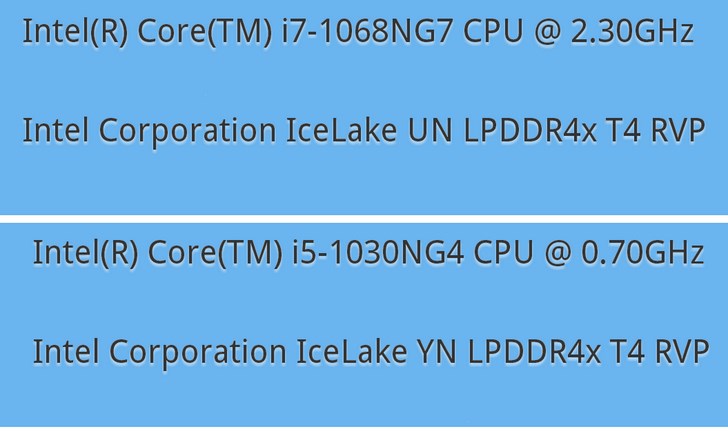This screenshot has height=438, width=728.
Task: Click RVP at the end of YN line
Action: 686,352
